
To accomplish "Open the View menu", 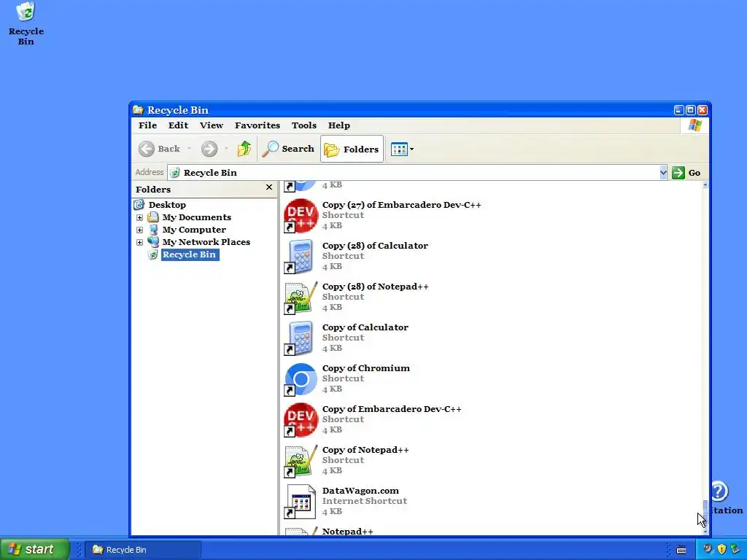I will point(212,125).
